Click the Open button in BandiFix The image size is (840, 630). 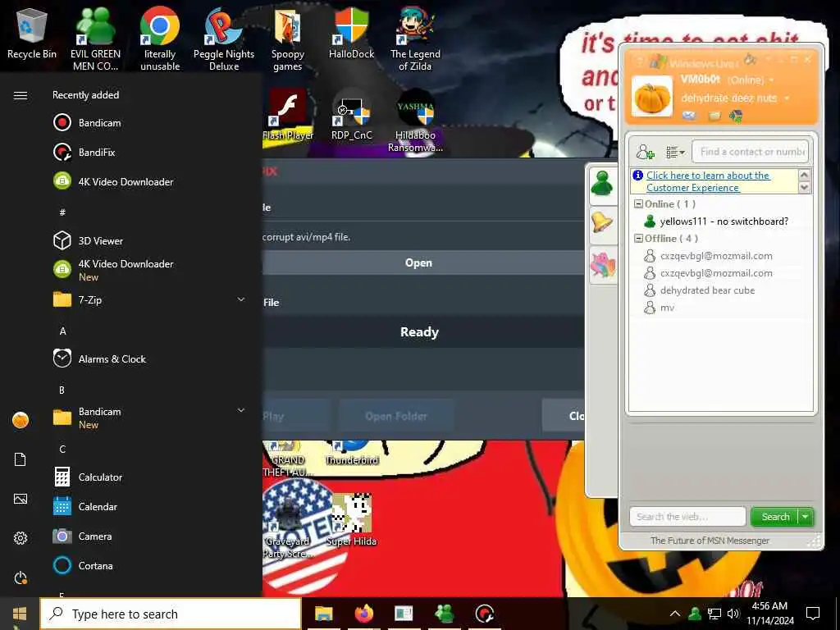[x=418, y=263]
